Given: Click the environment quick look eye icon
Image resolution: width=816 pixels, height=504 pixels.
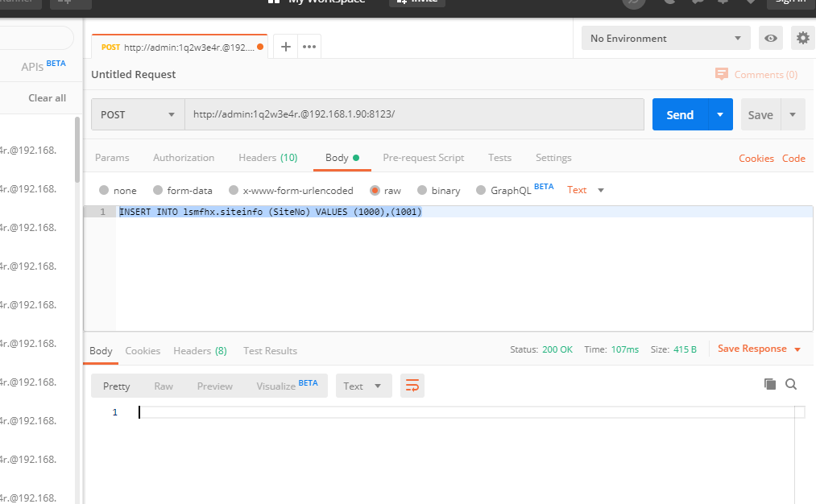Looking at the screenshot, I should point(772,38).
